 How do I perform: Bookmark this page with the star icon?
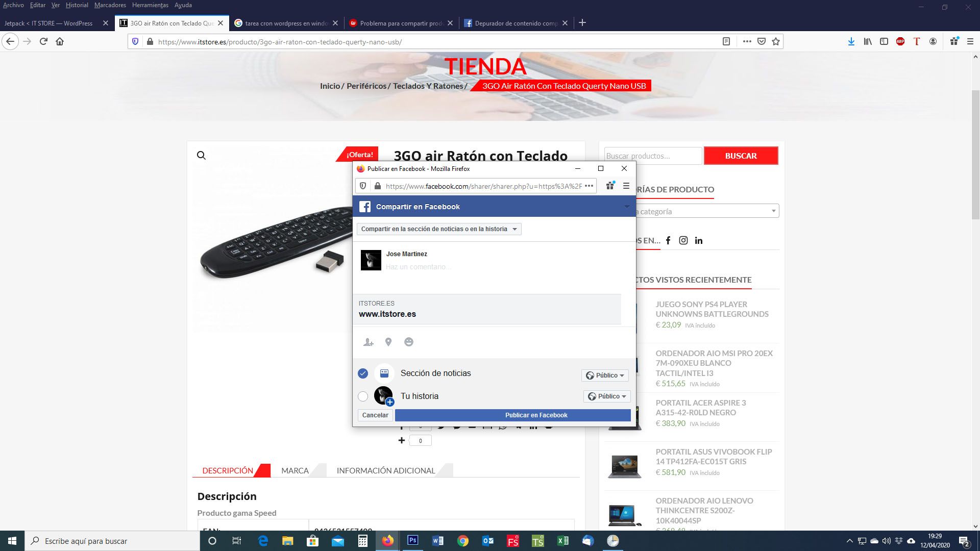click(776, 41)
